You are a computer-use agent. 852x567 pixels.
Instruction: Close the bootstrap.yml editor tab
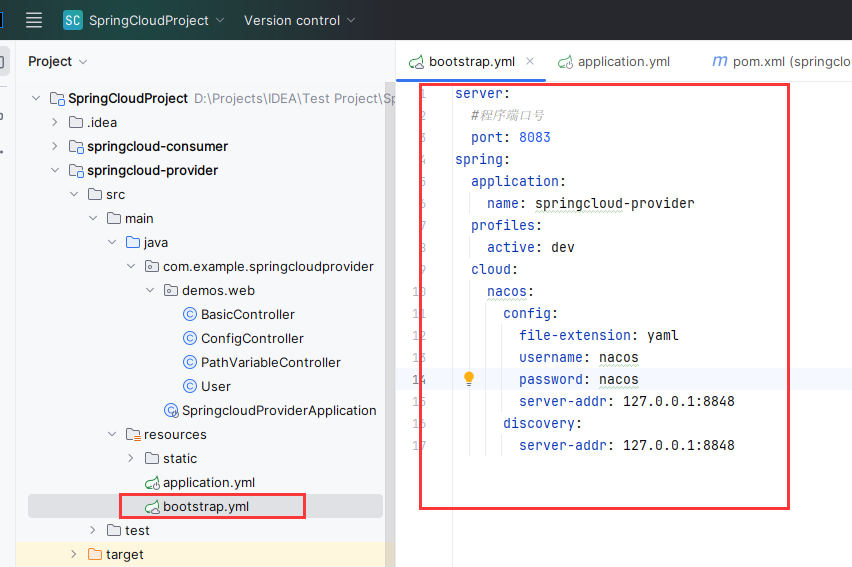pos(530,61)
